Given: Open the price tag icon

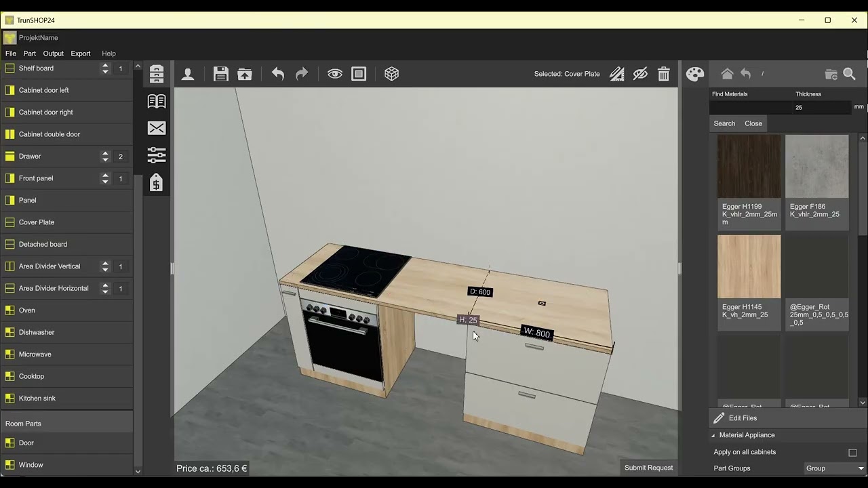Looking at the screenshot, I should pos(156,182).
